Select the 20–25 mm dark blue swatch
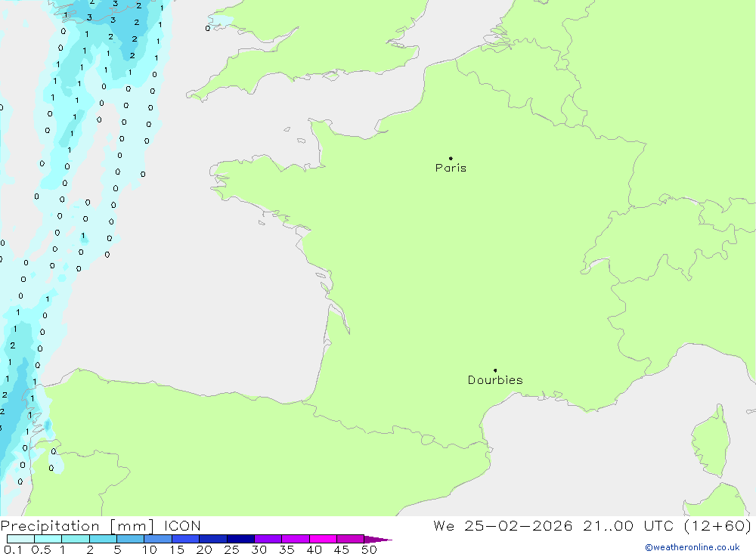This screenshot has width=756, height=554. pyautogui.click(x=212, y=539)
